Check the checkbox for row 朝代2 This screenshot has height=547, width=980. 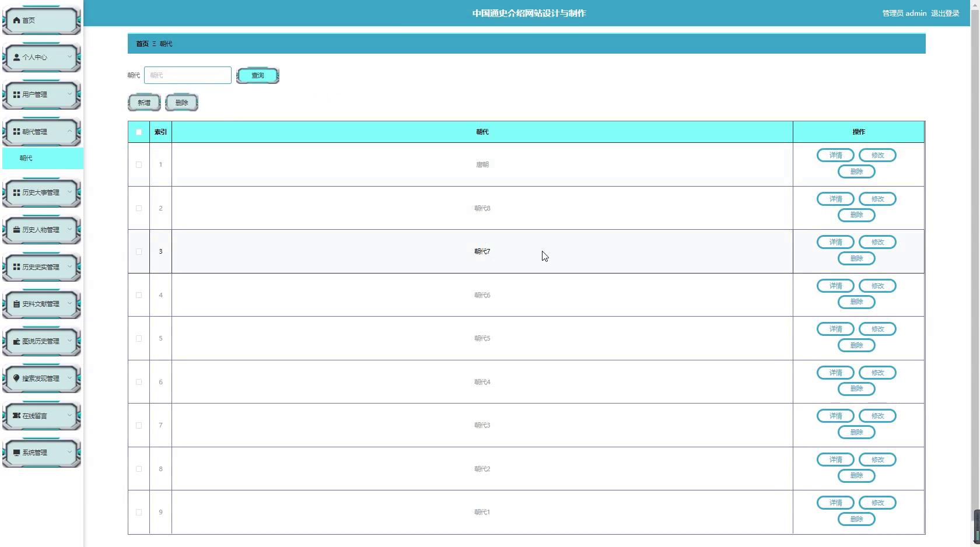[x=139, y=469]
